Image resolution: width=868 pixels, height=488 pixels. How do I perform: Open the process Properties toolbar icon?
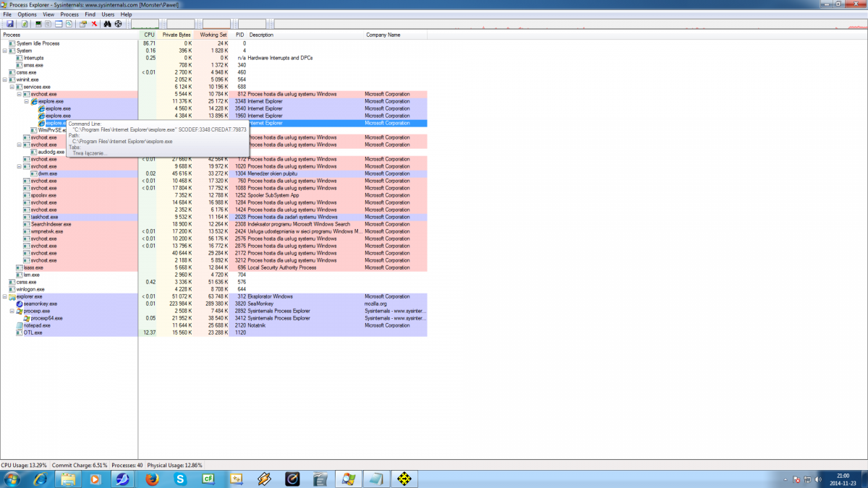tap(83, 24)
